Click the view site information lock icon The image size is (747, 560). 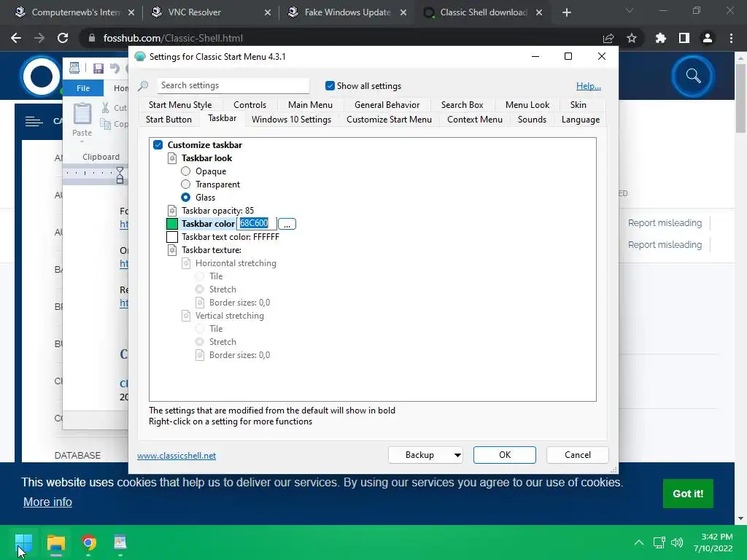(x=92, y=38)
